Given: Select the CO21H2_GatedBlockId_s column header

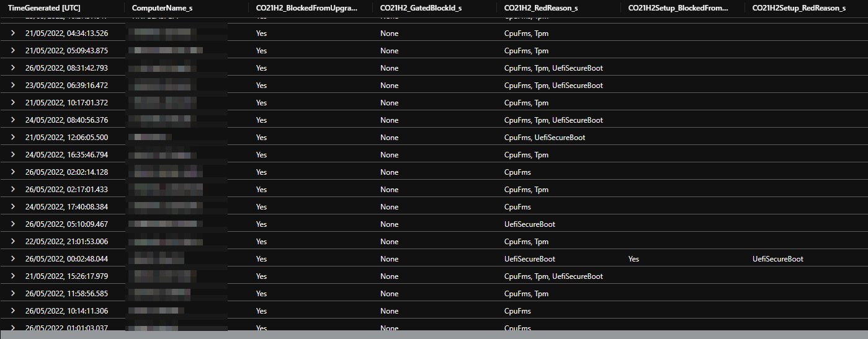Looking at the screenshot, I should pos(421,8).
